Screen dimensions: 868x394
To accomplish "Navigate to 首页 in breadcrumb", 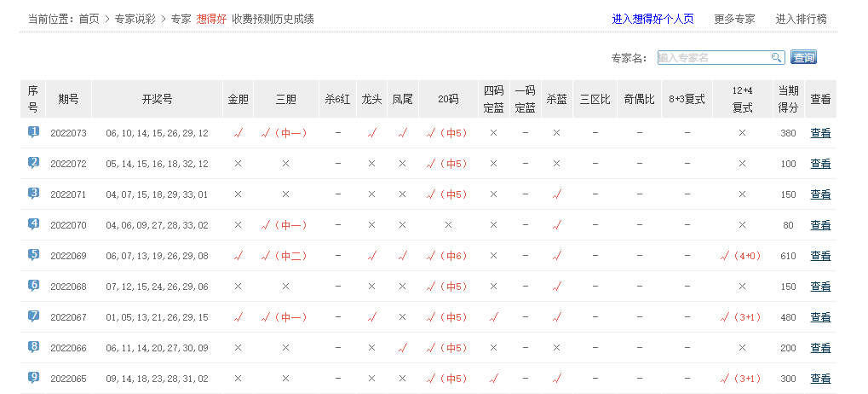I will (x=89, y=19).
